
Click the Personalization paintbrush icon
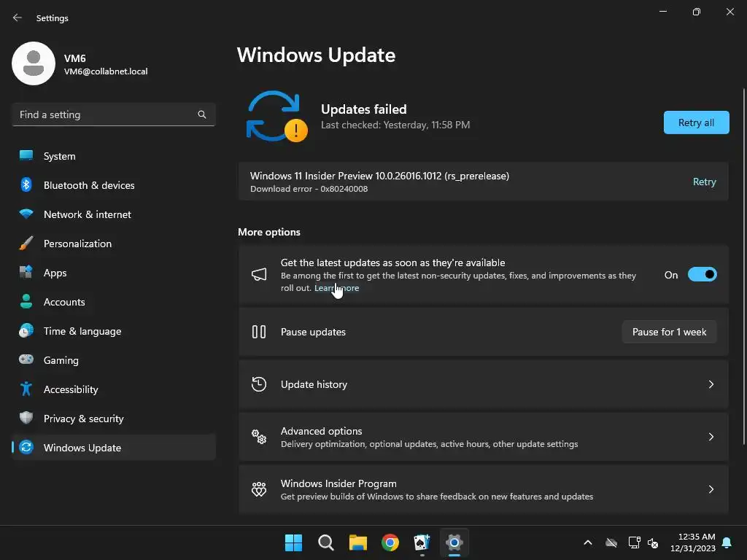click(x=26, y=244)
